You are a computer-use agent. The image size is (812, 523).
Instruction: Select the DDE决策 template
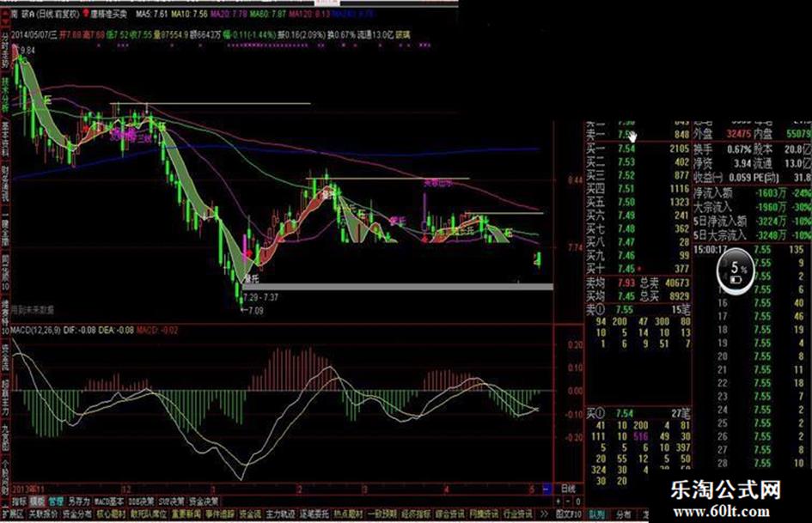(x=141, y=502)
